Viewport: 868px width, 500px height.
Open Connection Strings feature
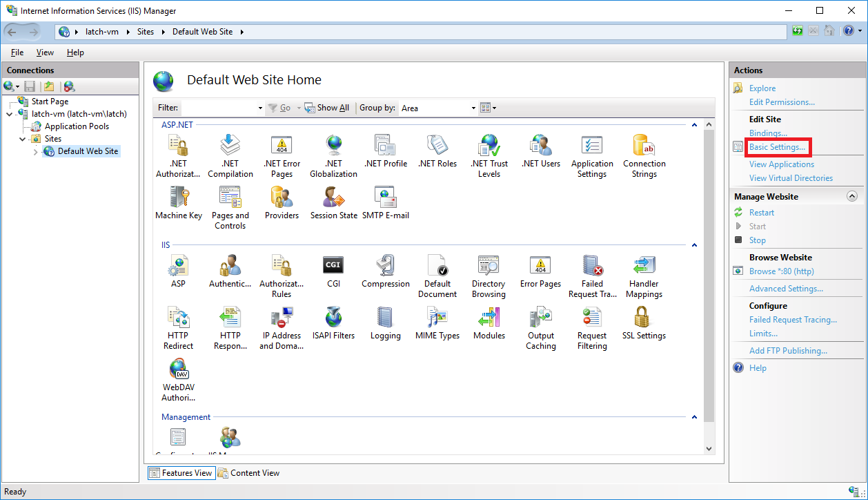coord(644,156)
